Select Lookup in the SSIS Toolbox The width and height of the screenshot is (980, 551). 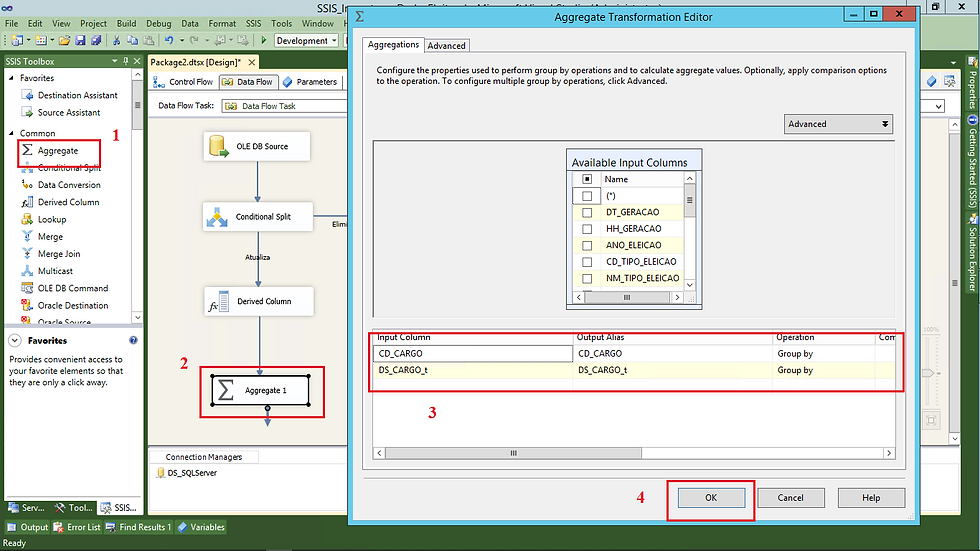pos(52,219)
